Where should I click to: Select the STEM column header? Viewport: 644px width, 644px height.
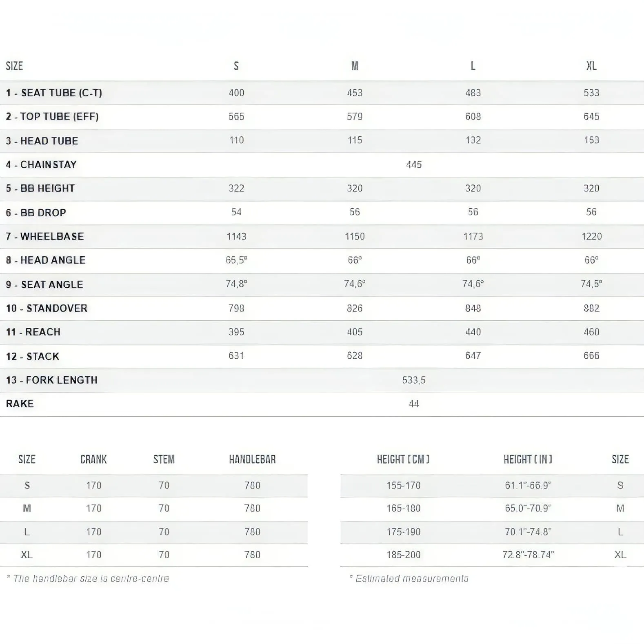click(x=164, y=460)
